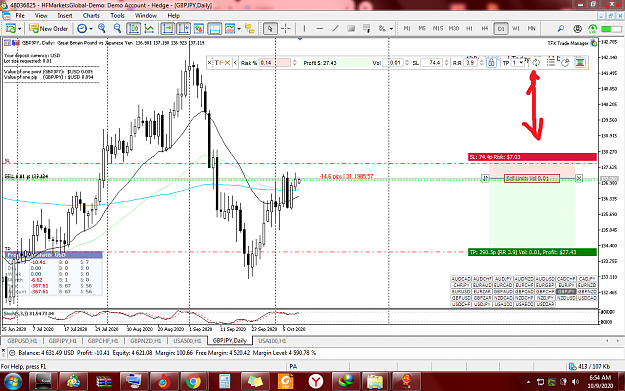Cancel the pending order with X box
The width and height of the screenshot is (625, 391).
[579, 179]
